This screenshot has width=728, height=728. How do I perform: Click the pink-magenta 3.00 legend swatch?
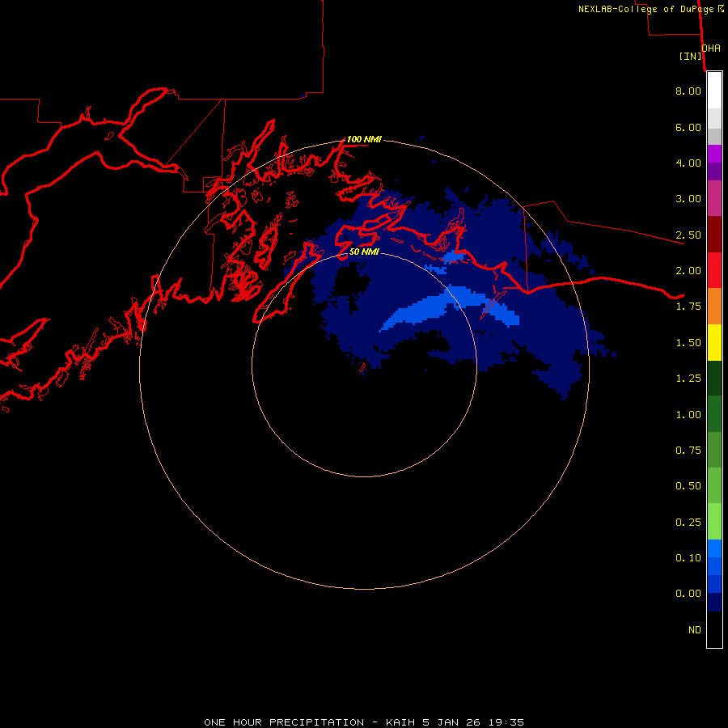[714, 198]
